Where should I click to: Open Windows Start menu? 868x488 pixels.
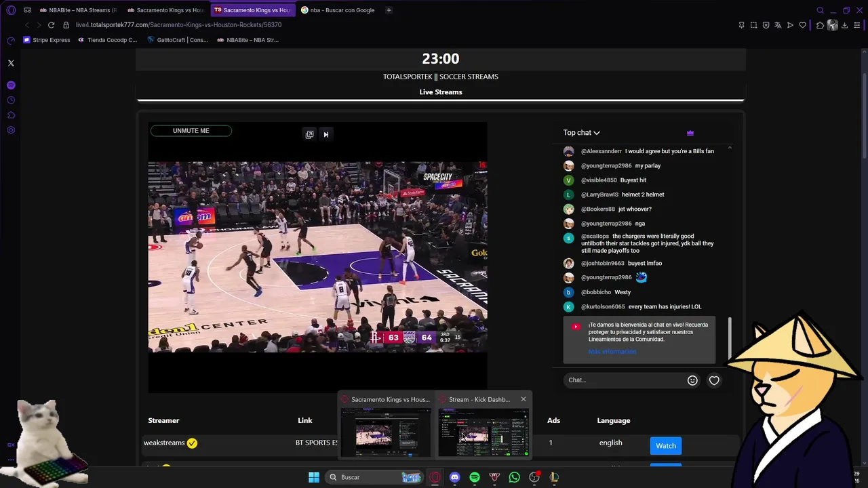click(314, 477)
